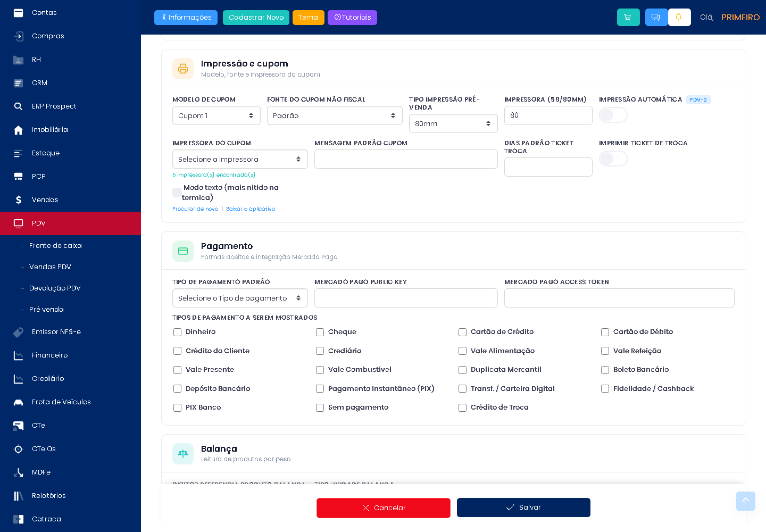Click the Estoque sidebar icon
This screenshot has height=532, width=766.
[x=18, y=153]
